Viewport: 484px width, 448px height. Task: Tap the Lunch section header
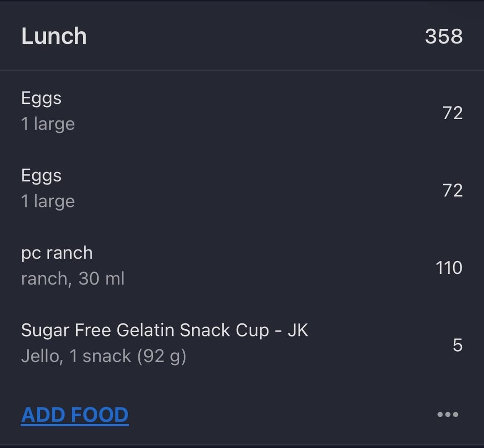click(54, 36)
